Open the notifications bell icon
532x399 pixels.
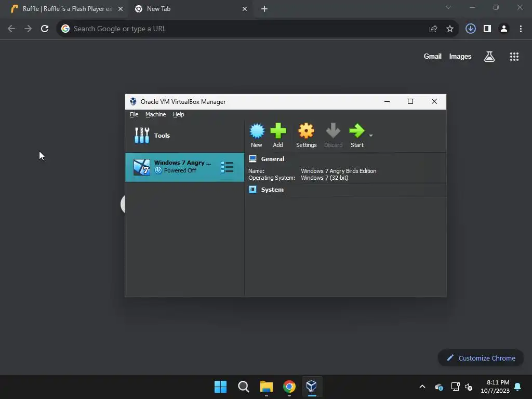click(518, 387)
